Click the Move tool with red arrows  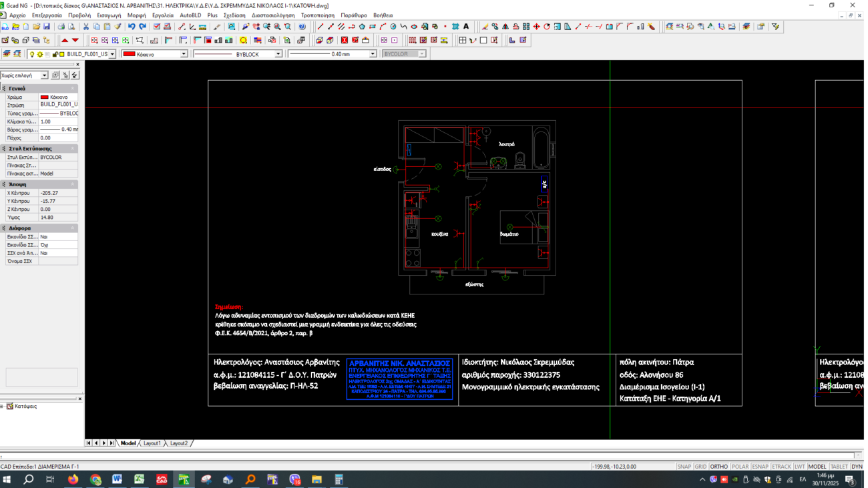click(x=536, y=27)
